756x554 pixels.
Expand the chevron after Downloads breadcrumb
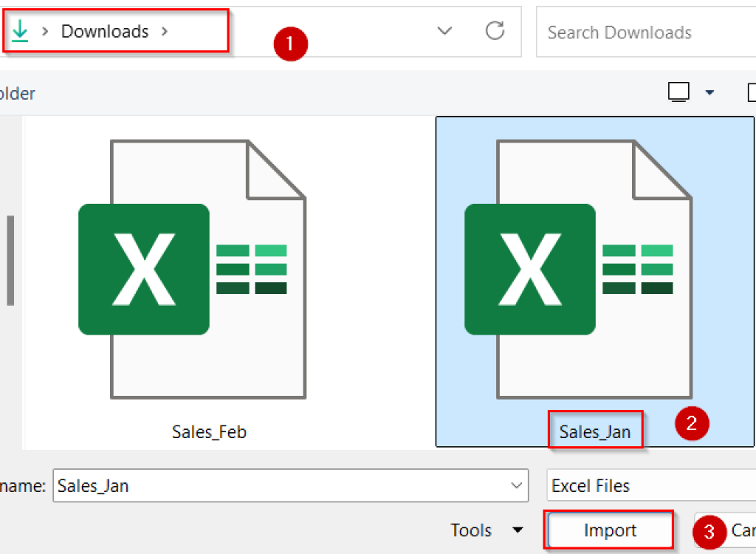[x=165, y=31]
